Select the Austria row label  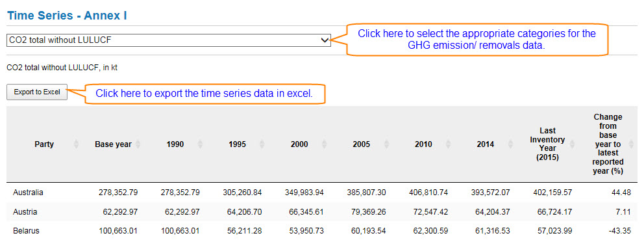pyautogui.click(x=25, y=212)
